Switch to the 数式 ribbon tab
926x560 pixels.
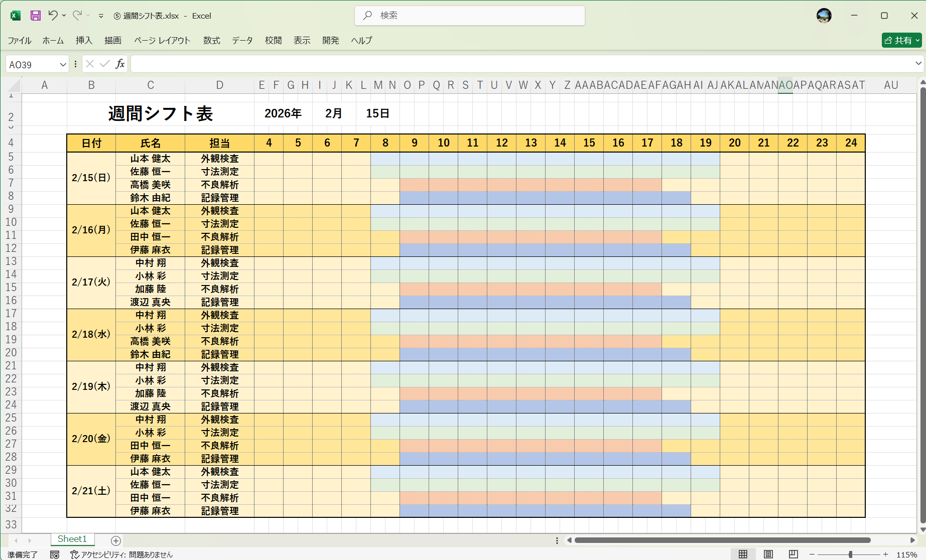point(211,41)
